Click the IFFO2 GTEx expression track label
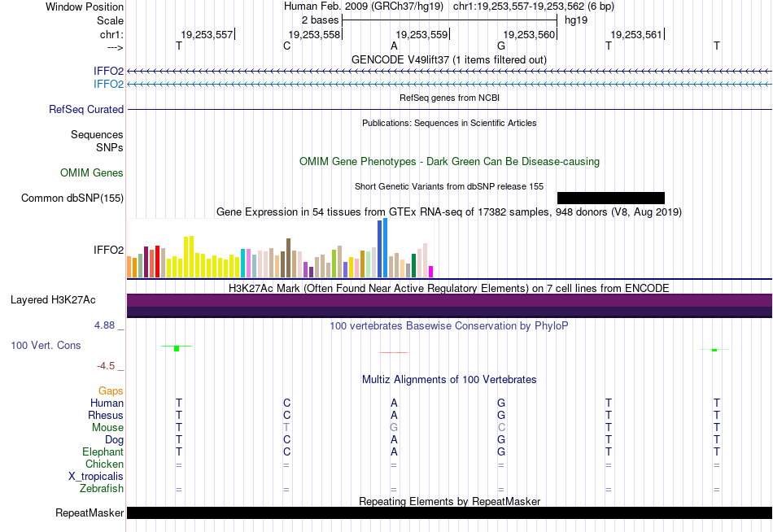The height and width of the screenshot is (532, 773). coord(108,250)
